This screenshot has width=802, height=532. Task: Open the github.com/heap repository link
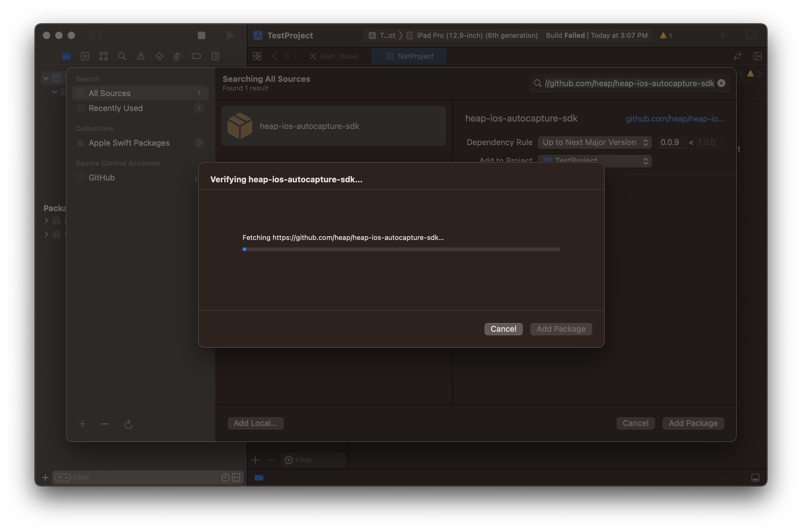pyautogui.click(x=675, y=119)
